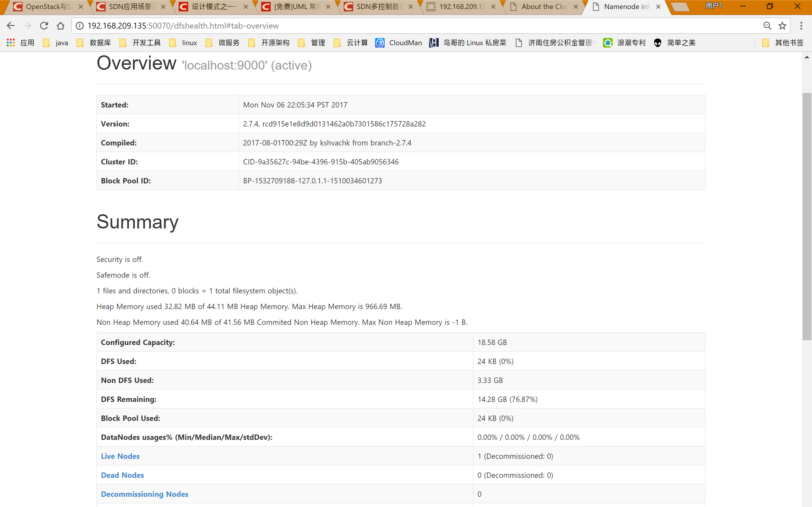The width and height of the screenshot is (812, 507).
Task: Open the 济南住房公积金管理 bookmark
Action: [555, 43]
